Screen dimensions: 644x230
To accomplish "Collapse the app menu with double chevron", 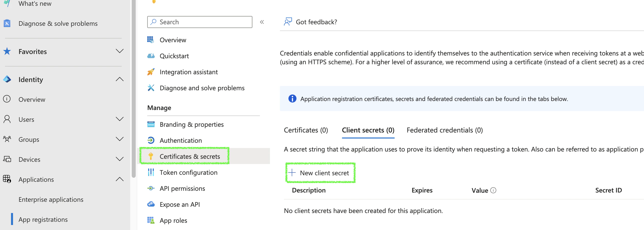I will click(x=262, y=22).
